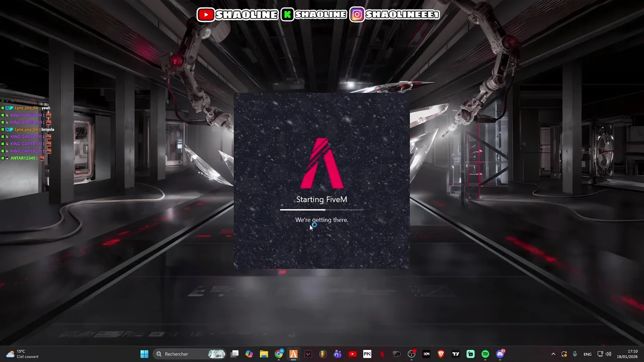Click the FiveM loading progress bar
Image resolution: width=644 pixels, height=362 pixels.
tap(322, 210)
